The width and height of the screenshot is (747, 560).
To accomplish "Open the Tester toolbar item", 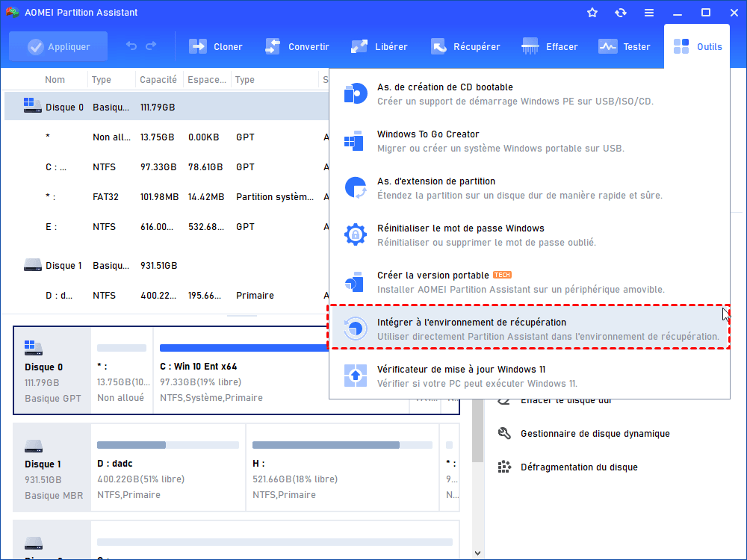I will 624,46.
